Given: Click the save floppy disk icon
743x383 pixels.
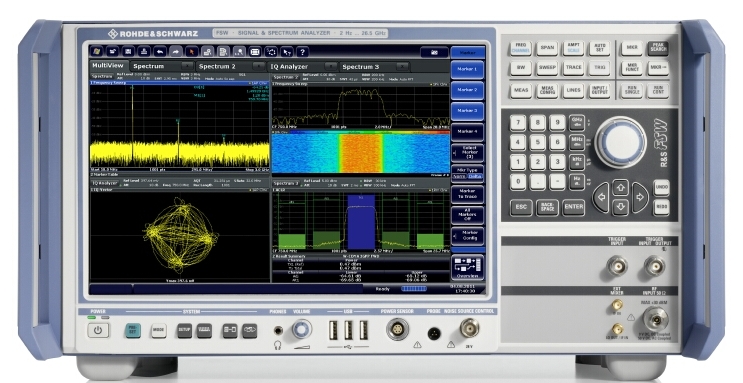Looking at the screenshot, I should pyautogui.click(x=127, y=52).
